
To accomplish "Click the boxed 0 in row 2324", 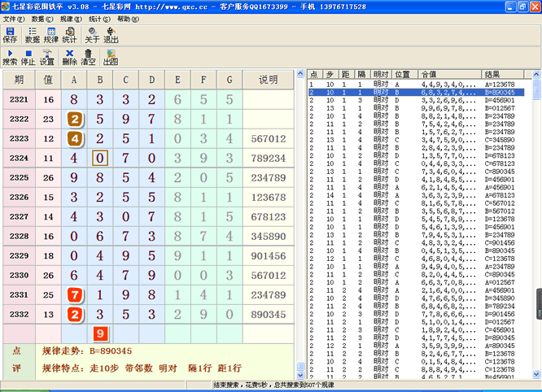I will 100,158.
